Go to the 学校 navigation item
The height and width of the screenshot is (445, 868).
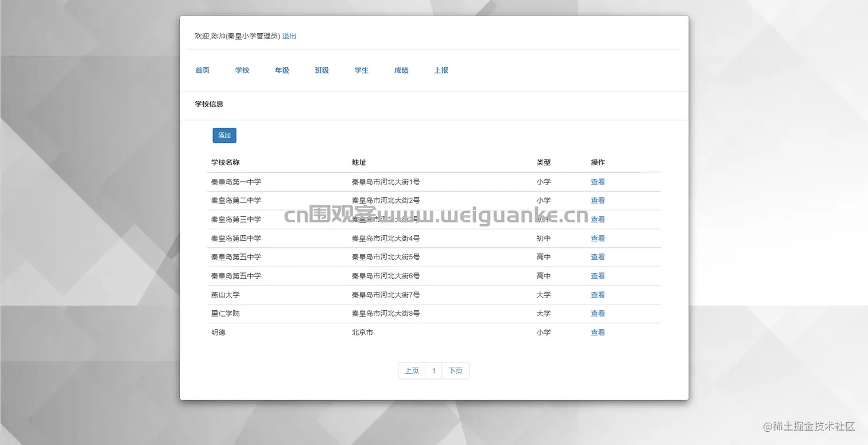[x=242, y=71]
